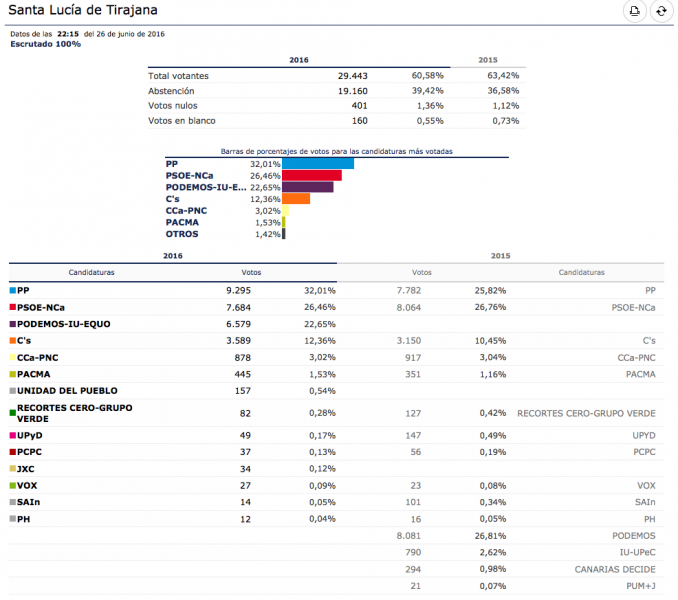Click UNIDAD DEL PUEBLO candidature

[67, 390]
